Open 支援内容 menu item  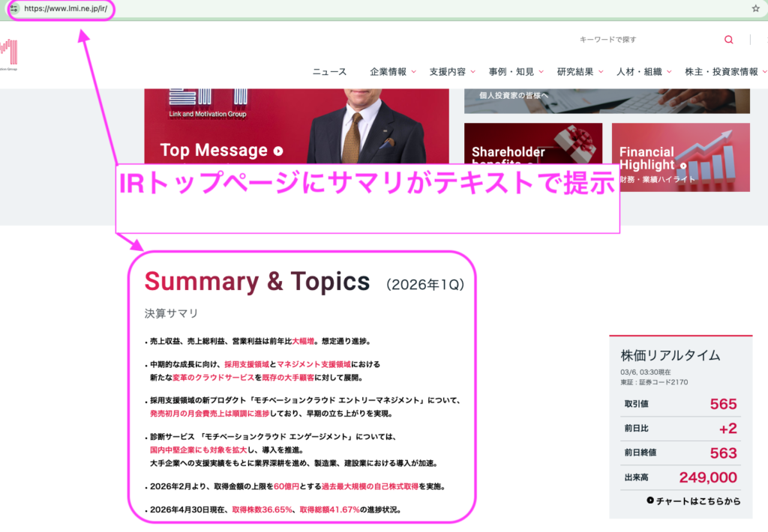pos(448,72)
